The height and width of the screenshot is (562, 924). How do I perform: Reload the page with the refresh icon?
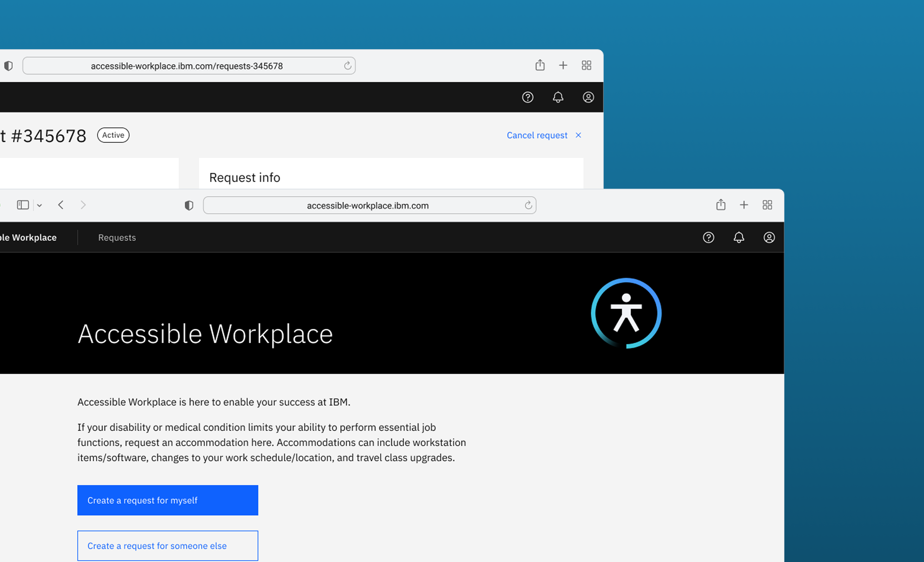528,205
